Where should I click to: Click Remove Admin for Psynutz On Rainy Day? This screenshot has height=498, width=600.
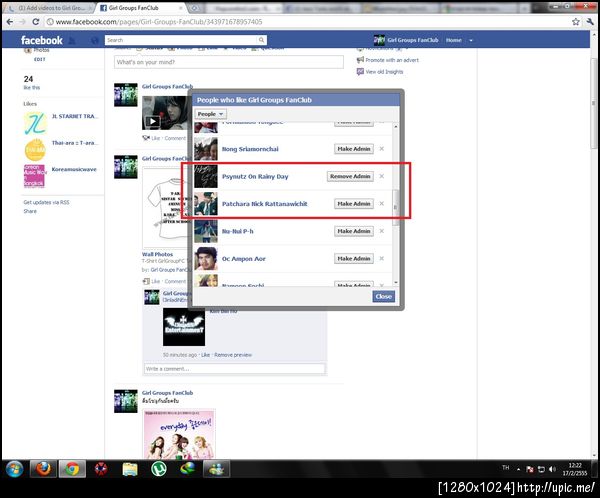pyautogui.click(x=350, y=176)
